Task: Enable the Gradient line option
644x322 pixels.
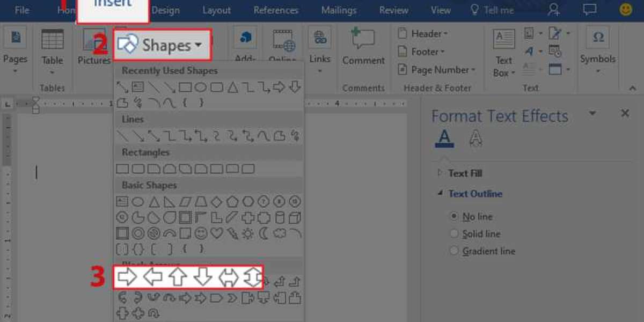Action: pyautogui.click(x=455, y=251)
